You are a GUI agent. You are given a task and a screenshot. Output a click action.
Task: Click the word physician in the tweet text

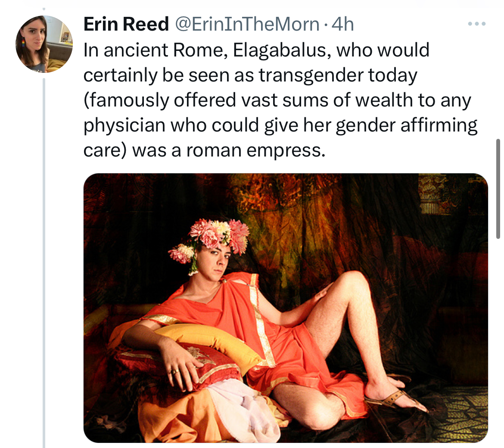(124, 125)
